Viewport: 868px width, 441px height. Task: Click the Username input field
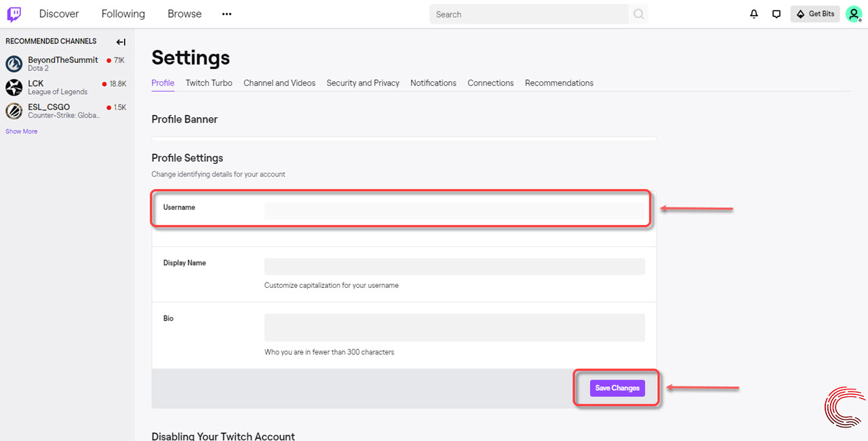[454, 212]
